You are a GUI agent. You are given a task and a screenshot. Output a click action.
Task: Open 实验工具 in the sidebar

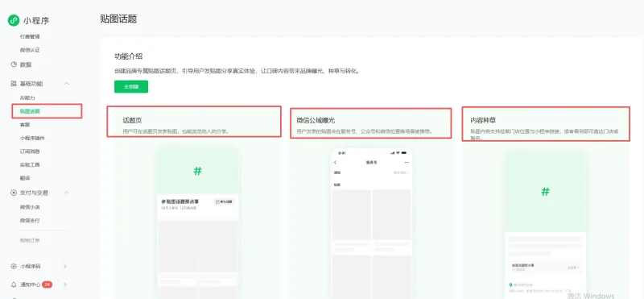[30, 164]
